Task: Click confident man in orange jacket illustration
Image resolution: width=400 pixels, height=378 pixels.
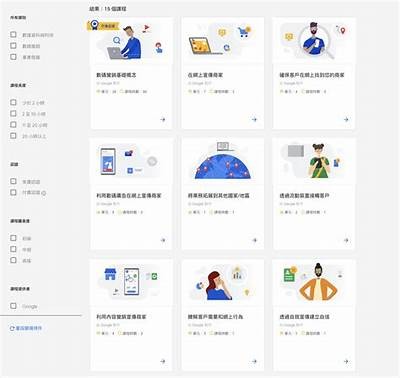Action: pyautogui.click(x=314, y=282)
